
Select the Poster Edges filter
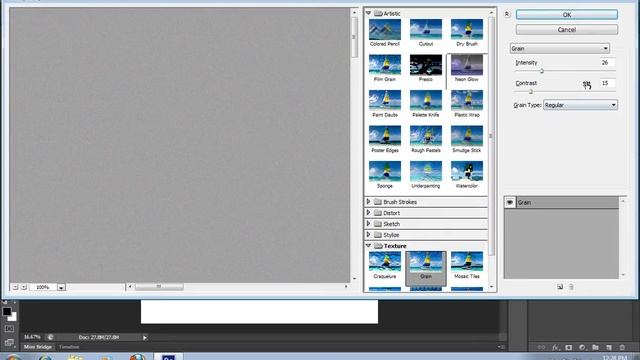coord(384,136)
